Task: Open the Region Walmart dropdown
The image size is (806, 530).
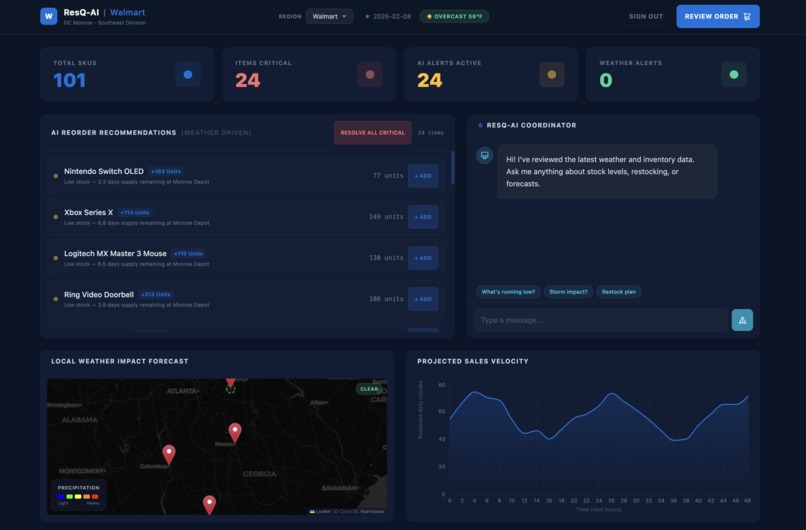Action: click(329, 16)
